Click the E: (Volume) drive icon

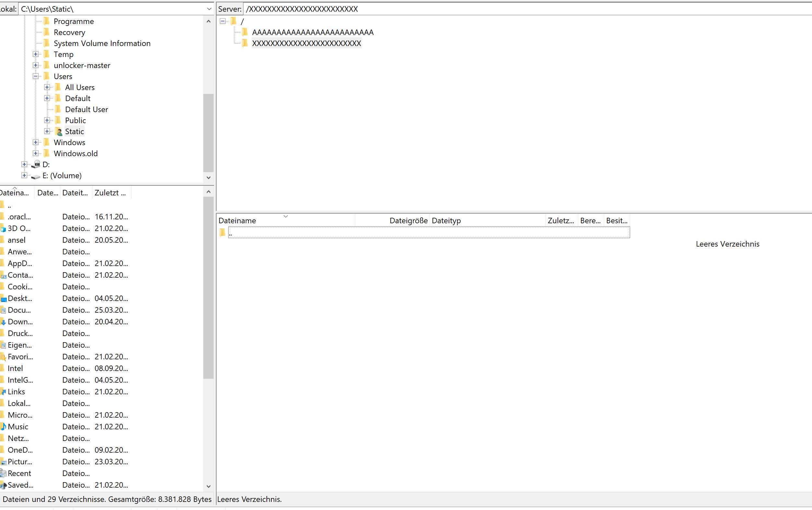click(36, 176)
